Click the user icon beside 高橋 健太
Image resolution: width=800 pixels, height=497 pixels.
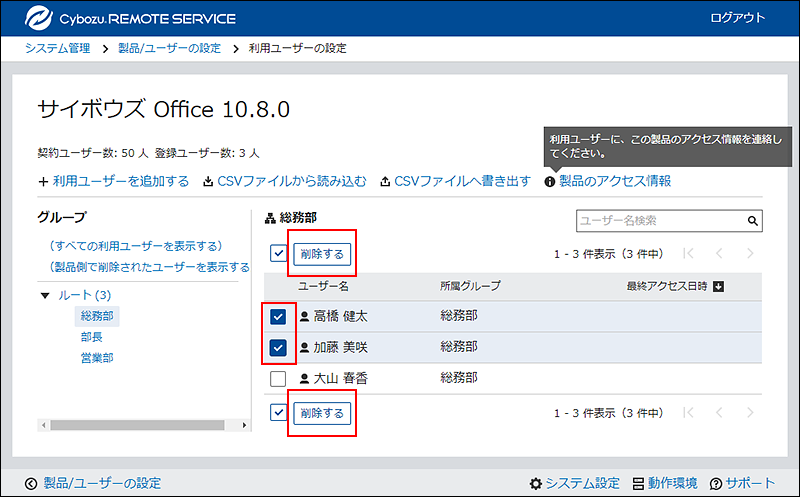pyautogui.click(x=305, y=316)
